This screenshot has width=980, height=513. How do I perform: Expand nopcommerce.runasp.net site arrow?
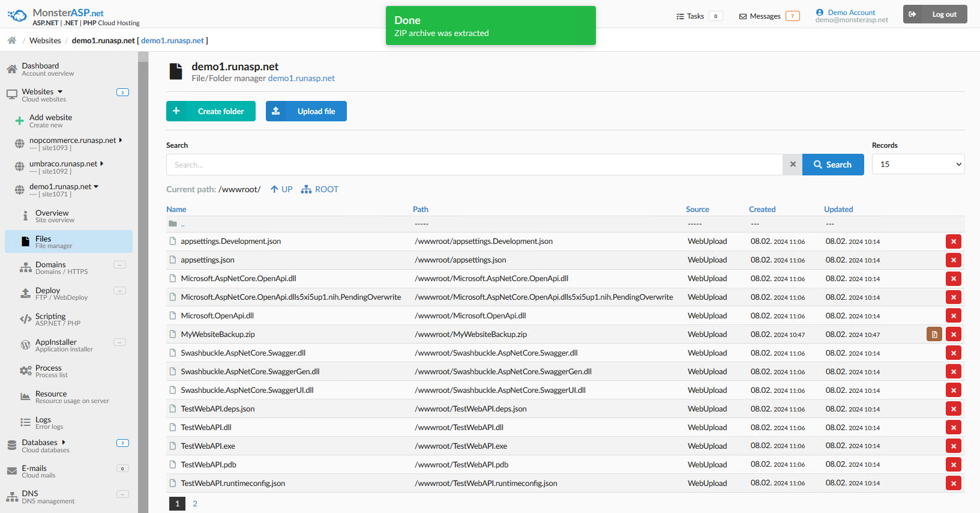click(x=121, y=140)
